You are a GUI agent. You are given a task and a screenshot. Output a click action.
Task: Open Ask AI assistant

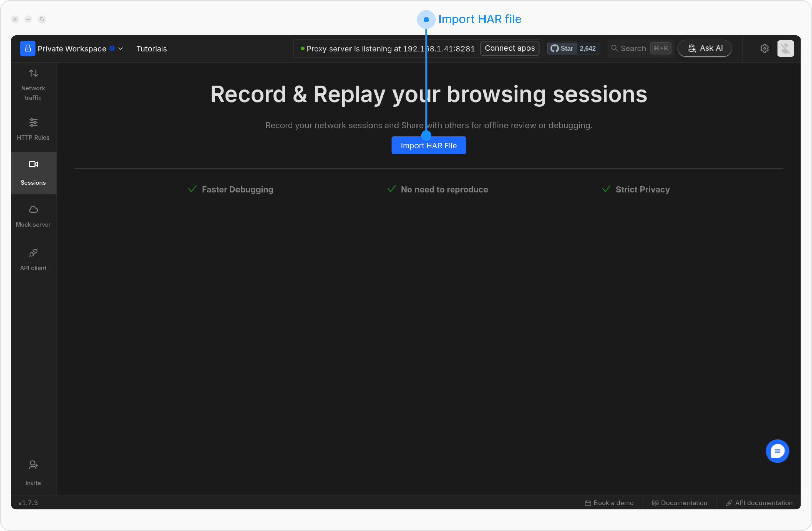(x=704, y=48)
